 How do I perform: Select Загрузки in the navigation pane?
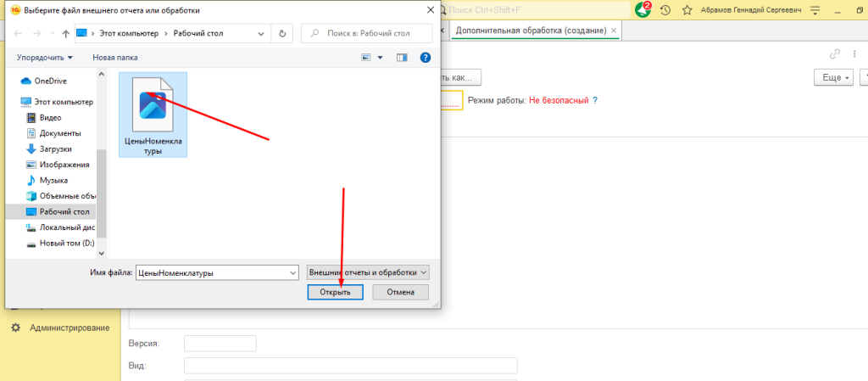[55, 148]
